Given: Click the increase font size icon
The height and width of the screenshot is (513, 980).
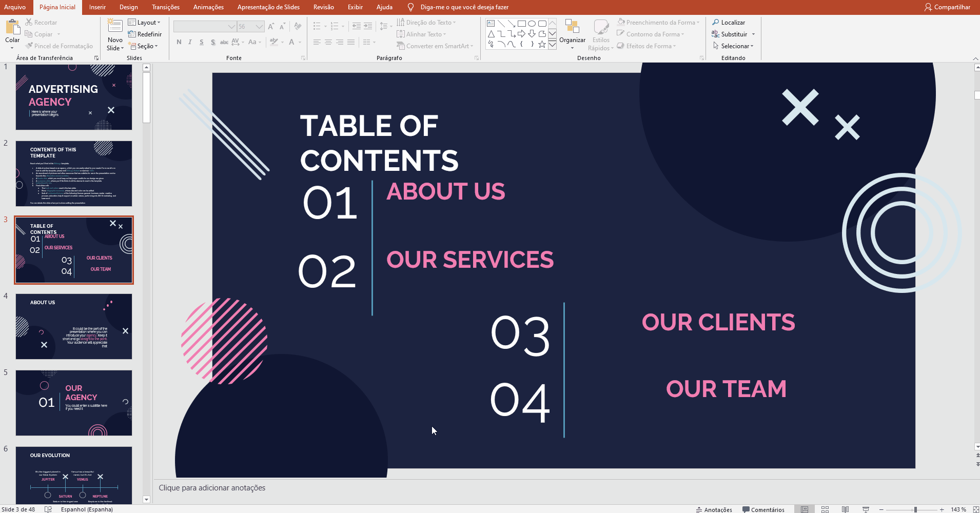Looking at the screenshot, I should pos(271,26).
